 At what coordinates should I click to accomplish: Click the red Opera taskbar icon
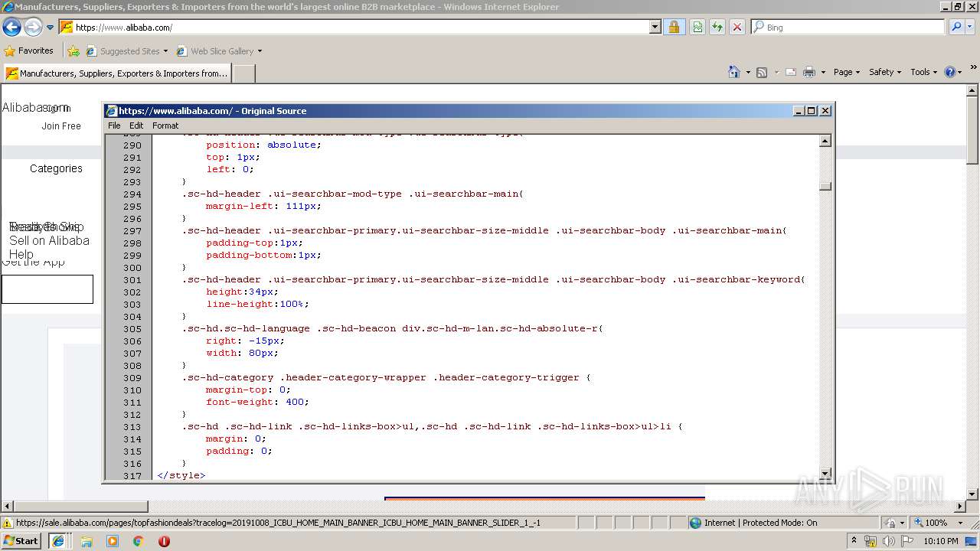(164, 541)
